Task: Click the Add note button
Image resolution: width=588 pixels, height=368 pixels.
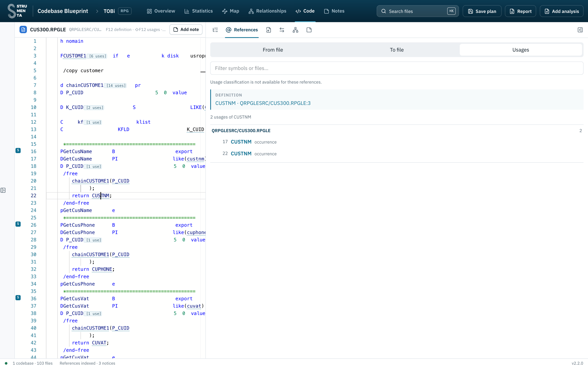Action: tap(186, 29)
